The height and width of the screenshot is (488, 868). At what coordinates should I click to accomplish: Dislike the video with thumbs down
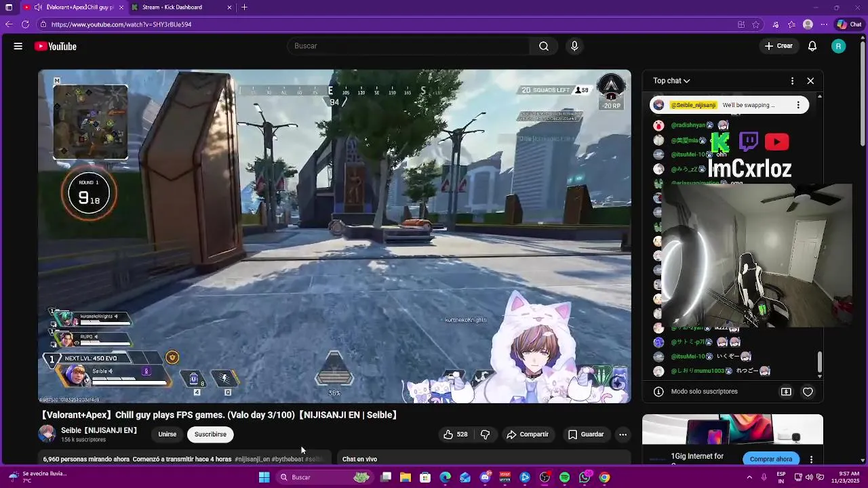486,434
